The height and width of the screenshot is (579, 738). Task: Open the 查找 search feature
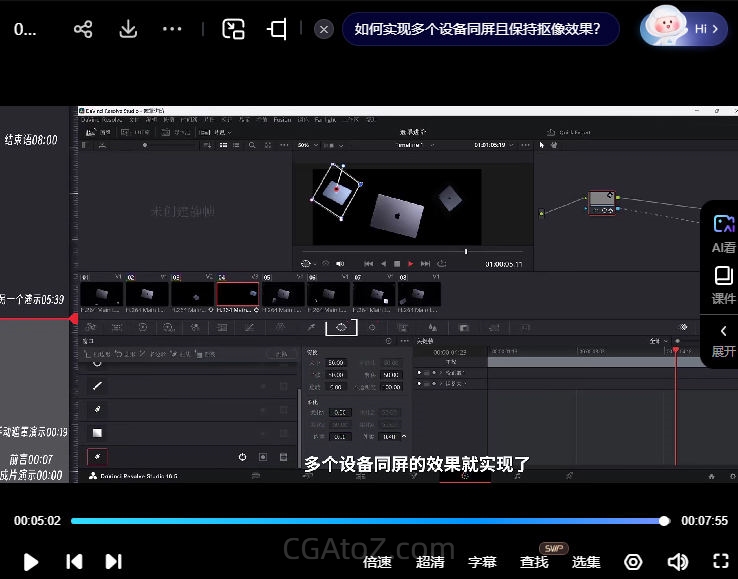(534, 562)
